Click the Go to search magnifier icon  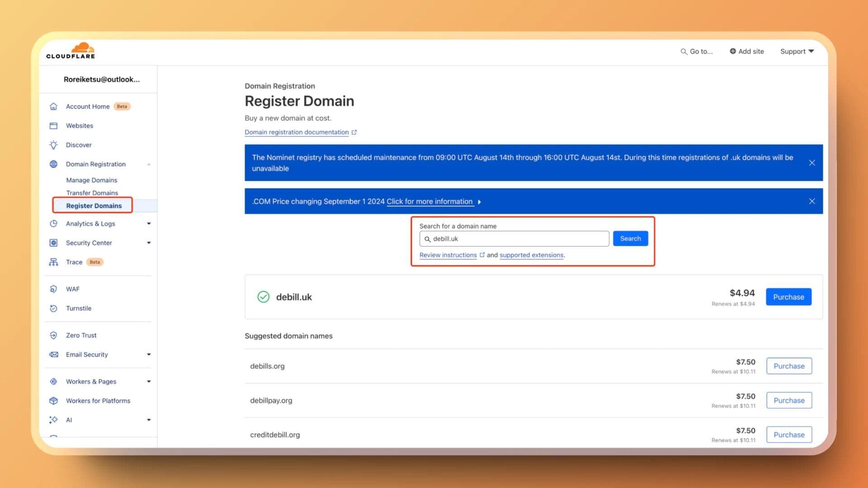(x=684, y=52)
